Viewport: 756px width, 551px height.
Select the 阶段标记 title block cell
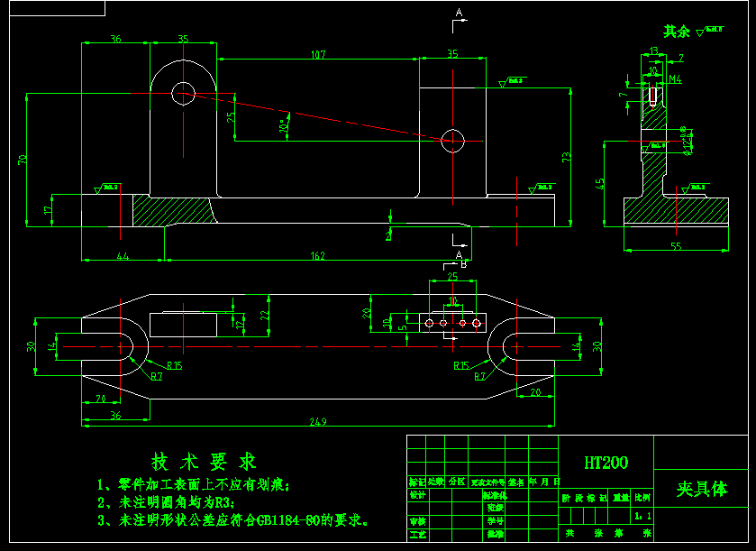(x=585, y=498)
